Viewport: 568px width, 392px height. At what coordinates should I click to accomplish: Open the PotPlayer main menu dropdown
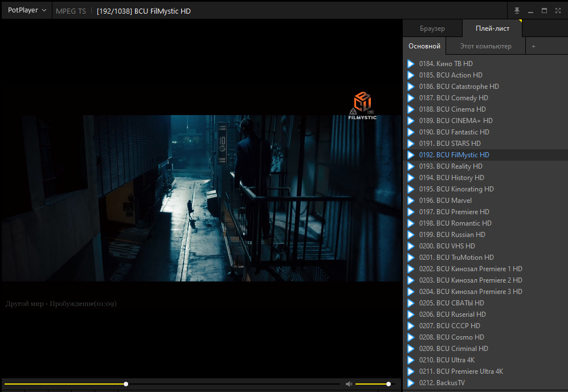27,10
